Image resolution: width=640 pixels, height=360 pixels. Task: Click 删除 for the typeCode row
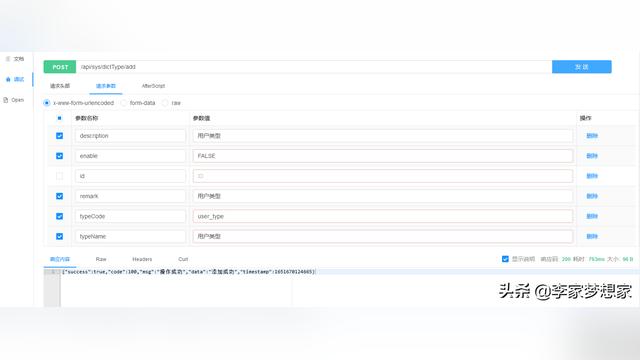[592, 216]
